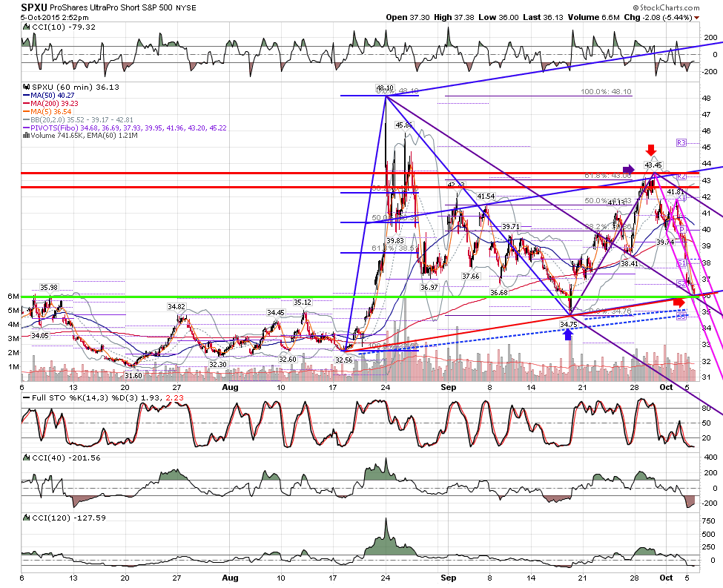
Task: Click the volume bars icon in the legend
Action: [26, 136]
